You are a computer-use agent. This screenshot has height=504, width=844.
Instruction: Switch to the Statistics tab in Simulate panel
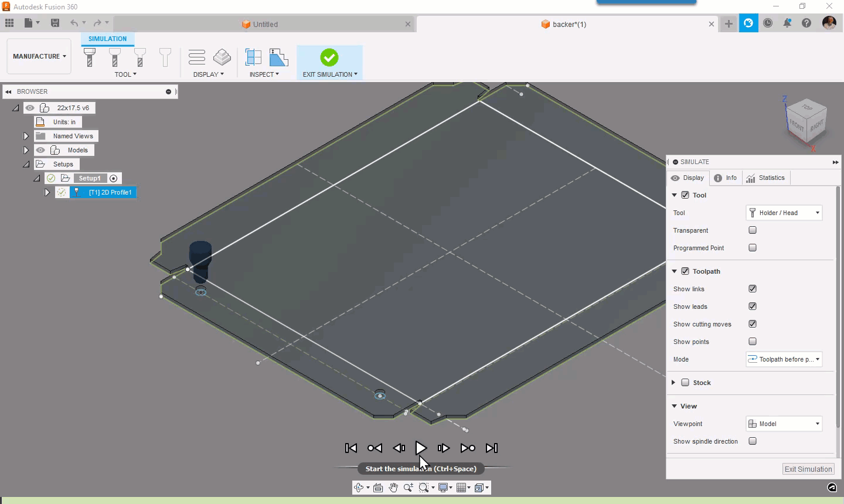click(766, 178)
